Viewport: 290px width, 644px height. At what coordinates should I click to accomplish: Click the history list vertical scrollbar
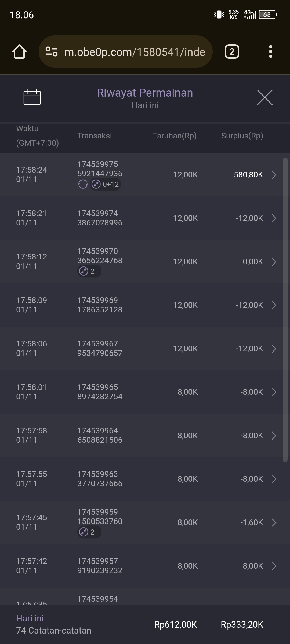(285, 309)
